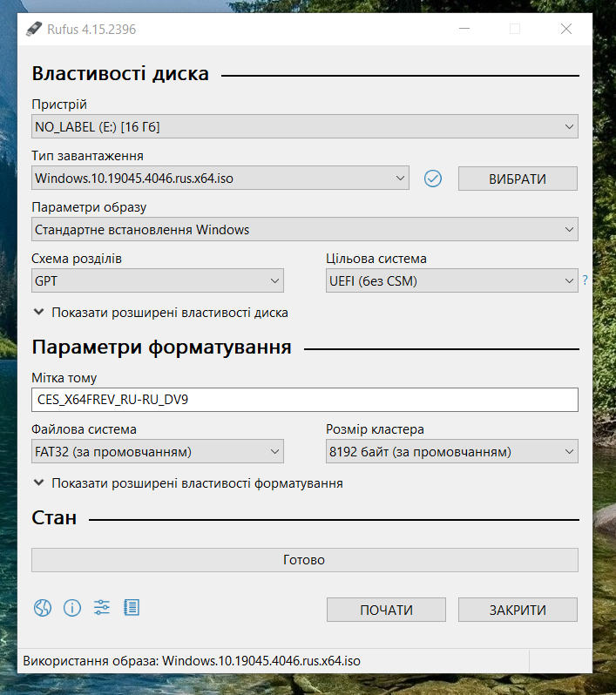Click the Готово status progress bar
Screen dimensions: 616x695
305,560
